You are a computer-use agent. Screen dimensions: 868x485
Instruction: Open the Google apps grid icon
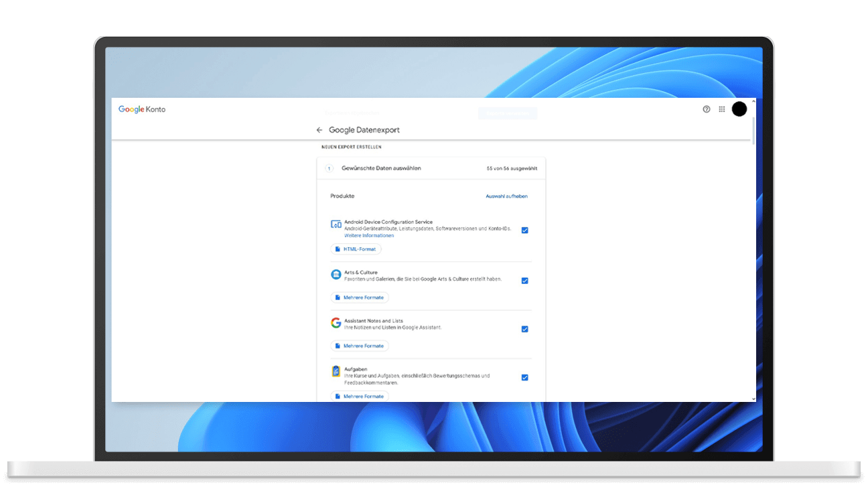(x=722, y=109)
